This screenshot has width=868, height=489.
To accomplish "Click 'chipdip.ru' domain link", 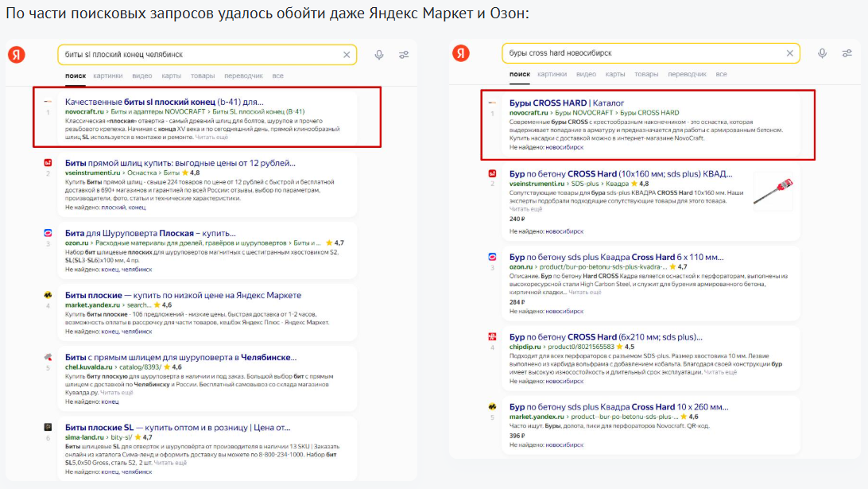I will 525,347.
